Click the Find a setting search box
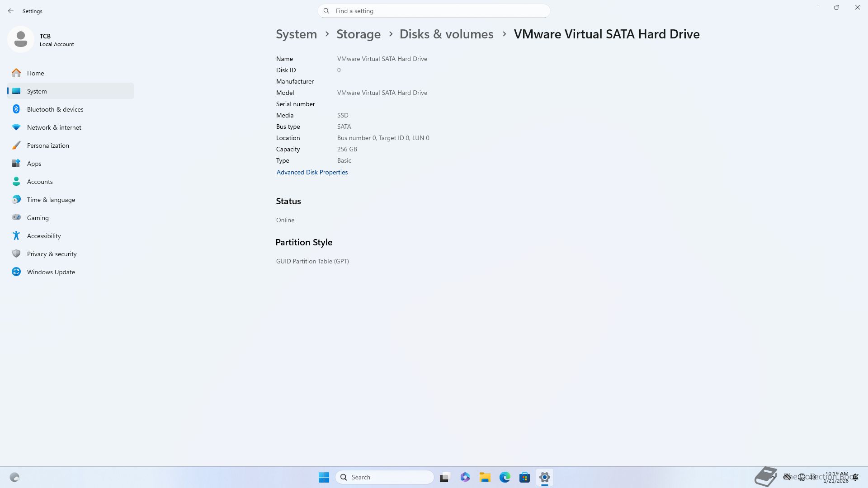The width and height of the screenshot is (868, 488). [434, 11]
